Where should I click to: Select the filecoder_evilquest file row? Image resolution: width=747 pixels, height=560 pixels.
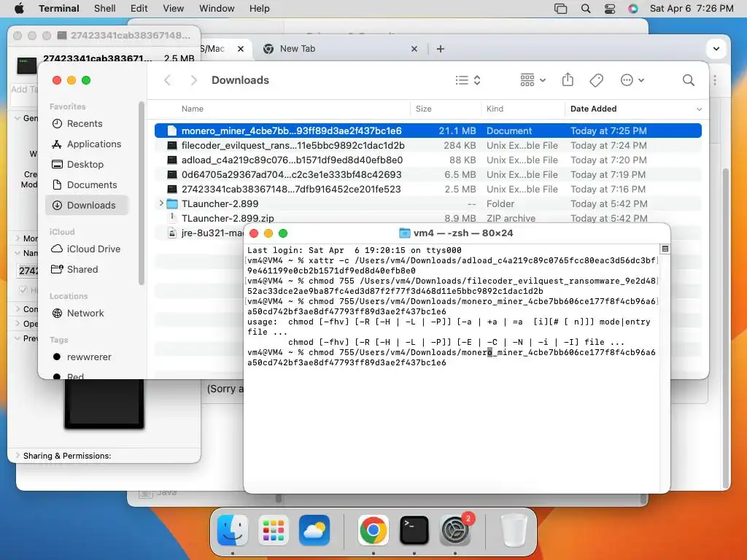coord(427,145)
